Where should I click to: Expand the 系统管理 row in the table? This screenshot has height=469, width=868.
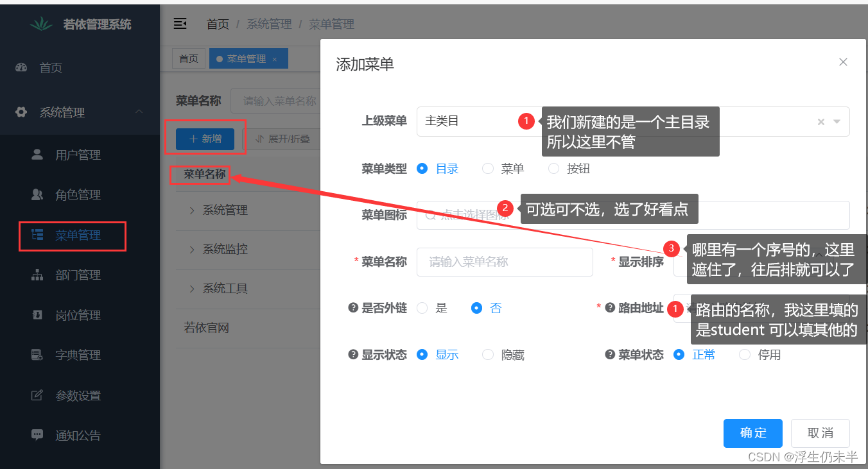pos(191,210)
